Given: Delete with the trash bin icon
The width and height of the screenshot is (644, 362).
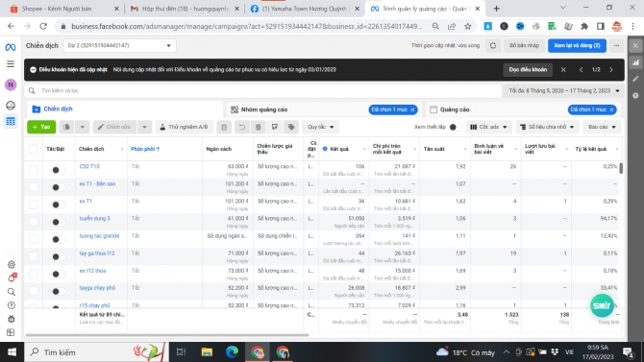Looking at the screenshot, I should (x=258, y=128).
